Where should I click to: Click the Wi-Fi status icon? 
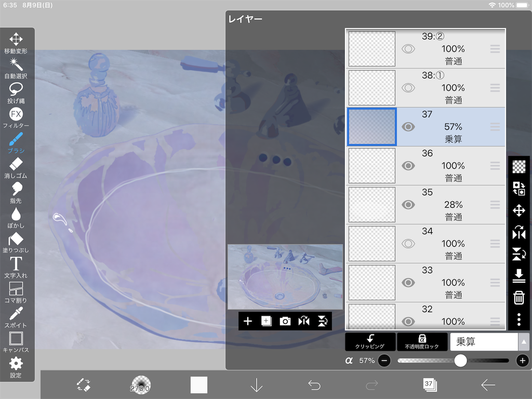tap(491, 5)
